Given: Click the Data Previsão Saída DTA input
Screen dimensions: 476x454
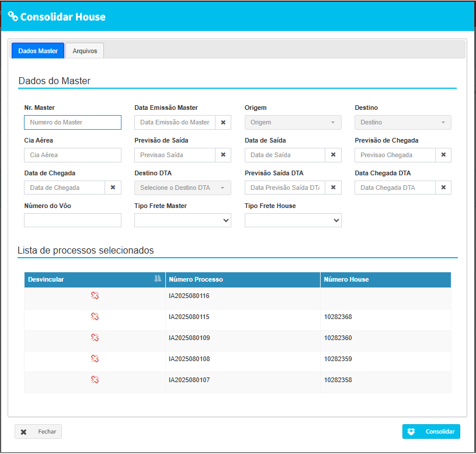Looking at the screenshot, I should (x=285, y=188).
